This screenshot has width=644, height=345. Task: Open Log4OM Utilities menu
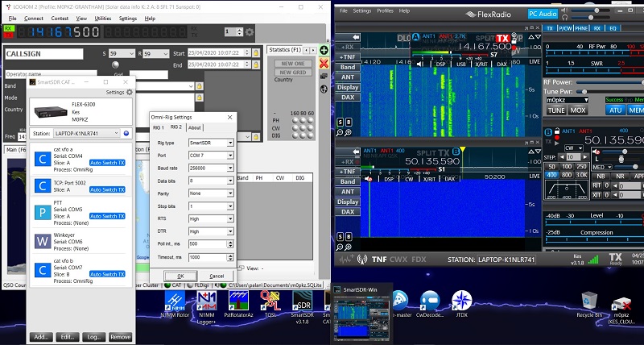[103, 19]
